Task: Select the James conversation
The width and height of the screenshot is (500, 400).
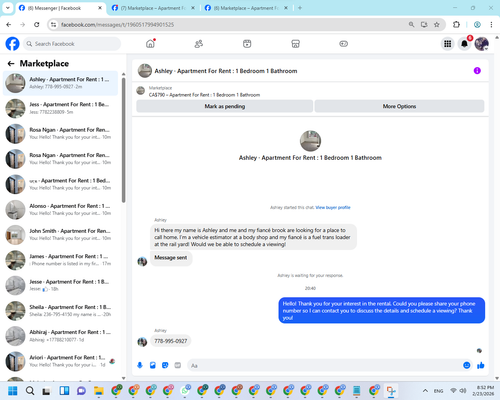Action: [61, 260]
